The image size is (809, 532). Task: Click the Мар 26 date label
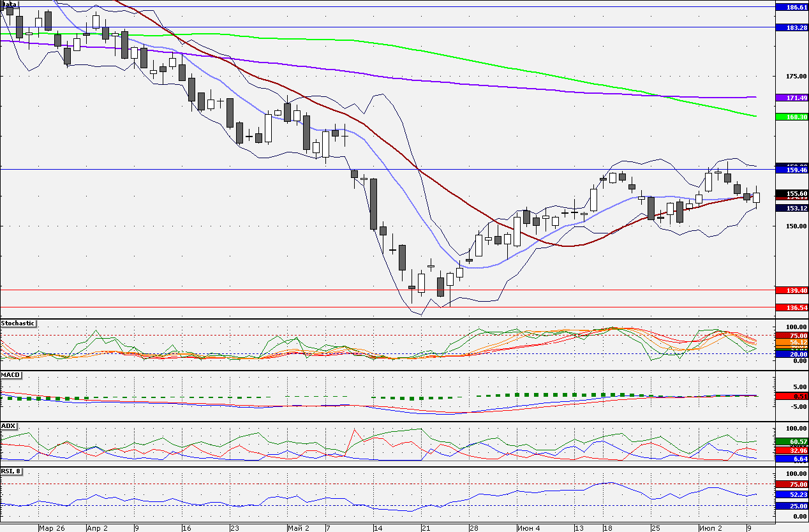(52, 528)
